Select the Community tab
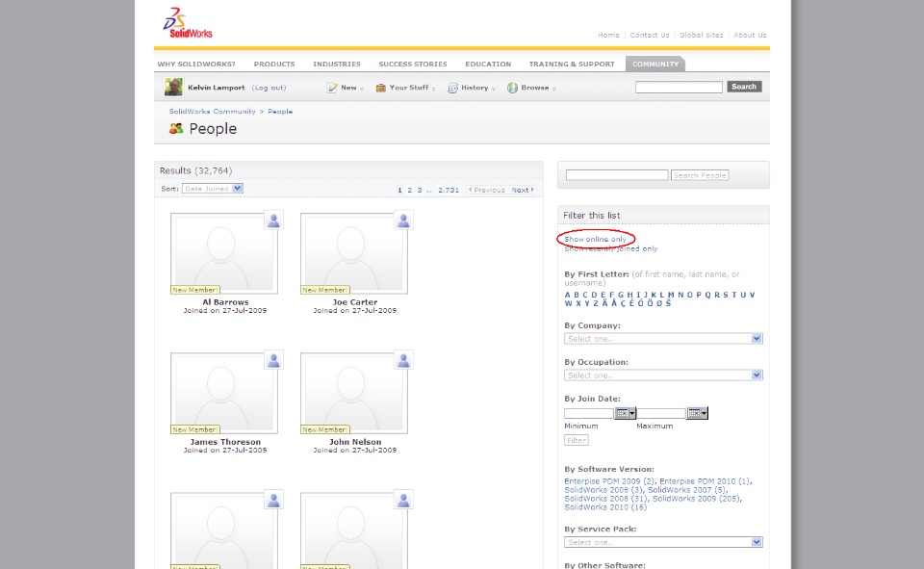Image resolution: width=924 pixels, height=569 pixels. [x=655, y=64]
